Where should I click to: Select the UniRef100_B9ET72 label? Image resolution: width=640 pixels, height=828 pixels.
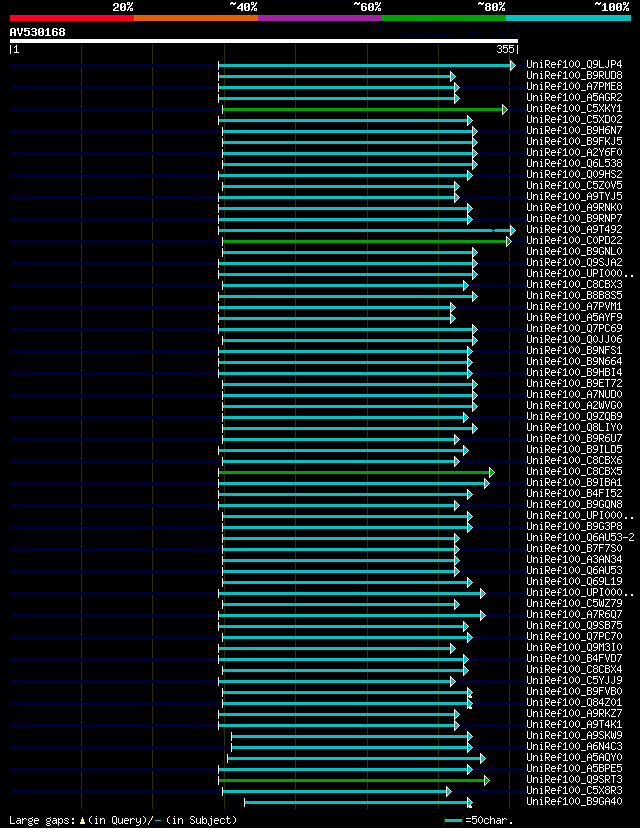pyautogui.click(x=574, y=383)
